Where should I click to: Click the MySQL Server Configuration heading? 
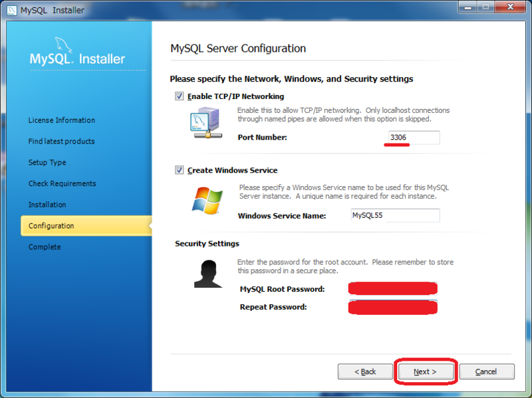tap(238, 49)
